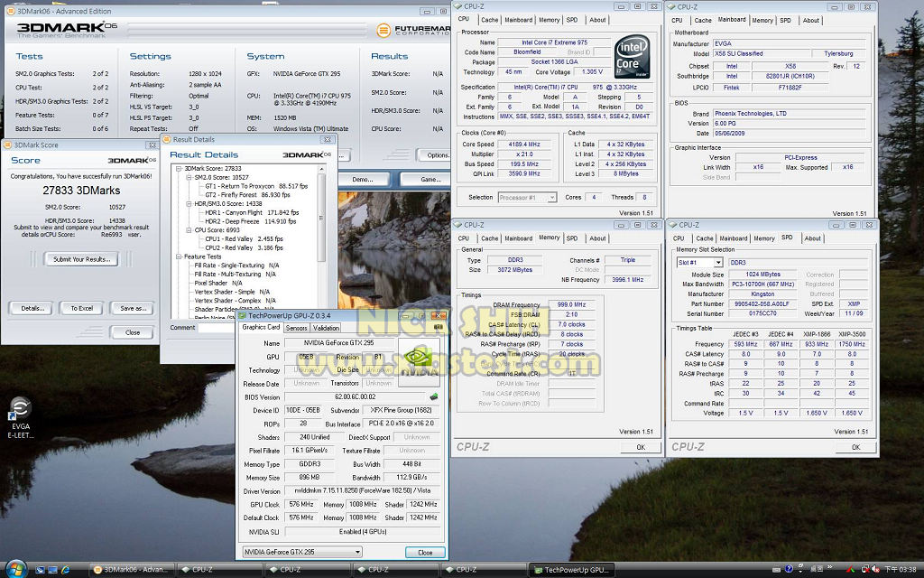Switch to the Validation tab in GPU-Z
This screenshot has height=578, width=924.
point(326,328)
